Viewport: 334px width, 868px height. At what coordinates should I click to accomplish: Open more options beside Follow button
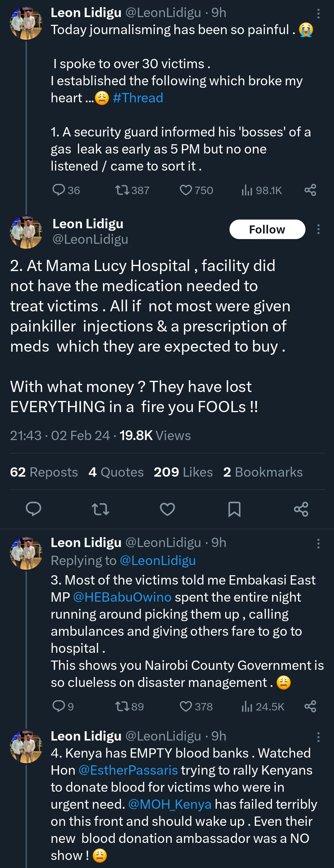(318, 229)
